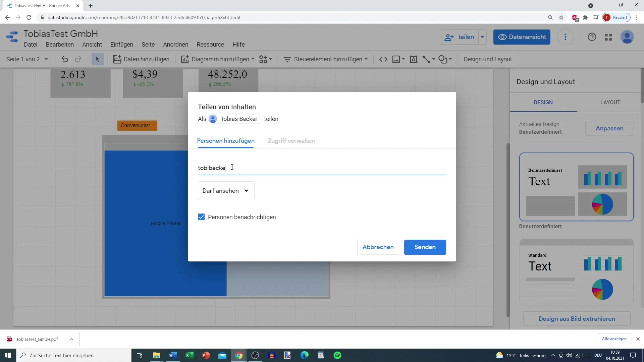Click the Datenansicht button
This screenshot has height=362, width=644.
(522, 37)
